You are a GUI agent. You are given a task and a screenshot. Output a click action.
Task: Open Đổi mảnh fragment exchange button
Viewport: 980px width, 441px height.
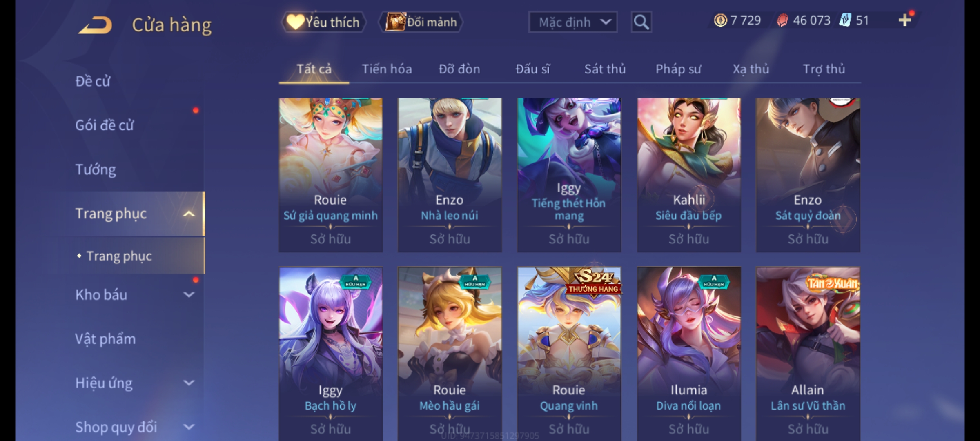pos(421,22)
